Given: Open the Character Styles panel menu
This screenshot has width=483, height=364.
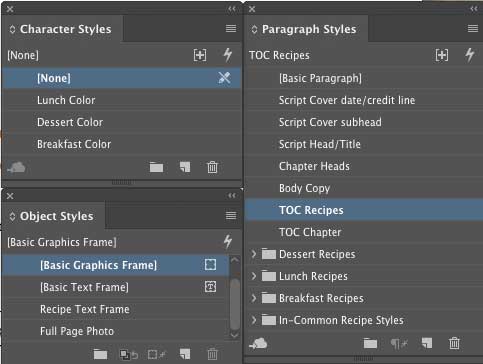Looking at the screenshot, I should [x=231, y=29].
